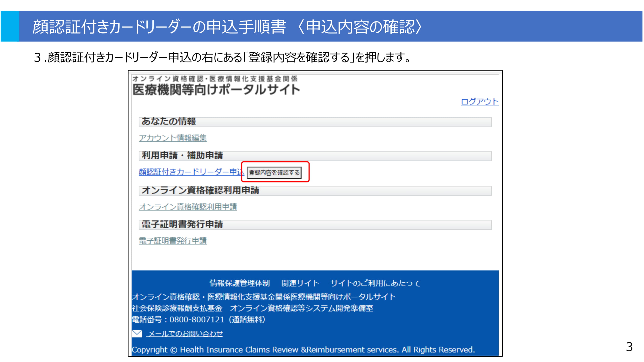Click あなたの情報 section header
This screenshot has width=644, height=362.
315,122
